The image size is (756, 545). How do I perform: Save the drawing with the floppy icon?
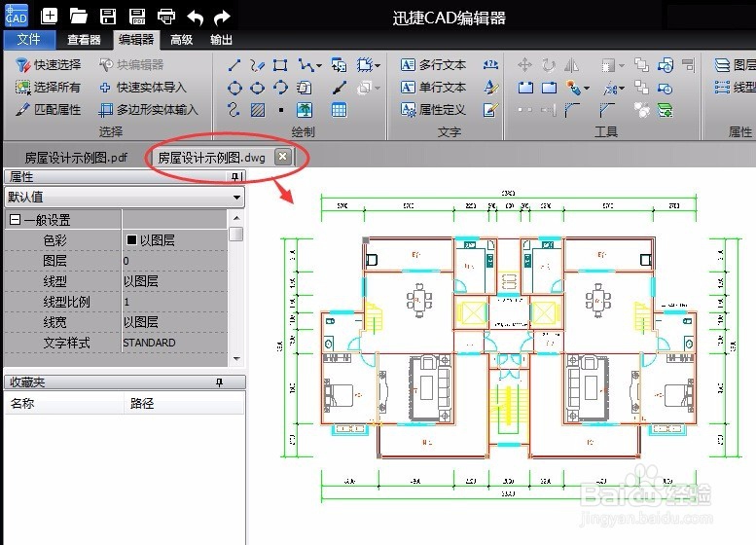[x=108, y=17]
